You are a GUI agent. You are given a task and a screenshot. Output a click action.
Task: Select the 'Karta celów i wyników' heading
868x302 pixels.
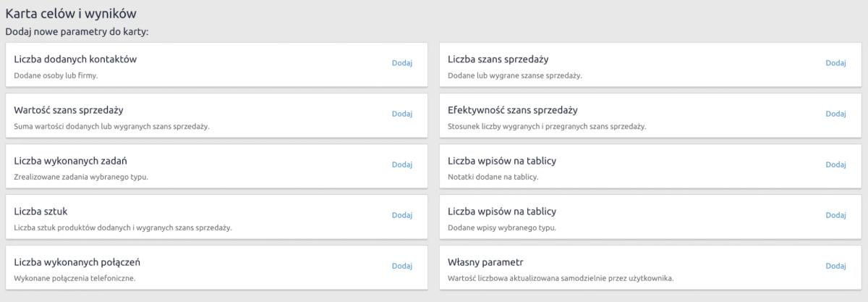click(71, 13)
